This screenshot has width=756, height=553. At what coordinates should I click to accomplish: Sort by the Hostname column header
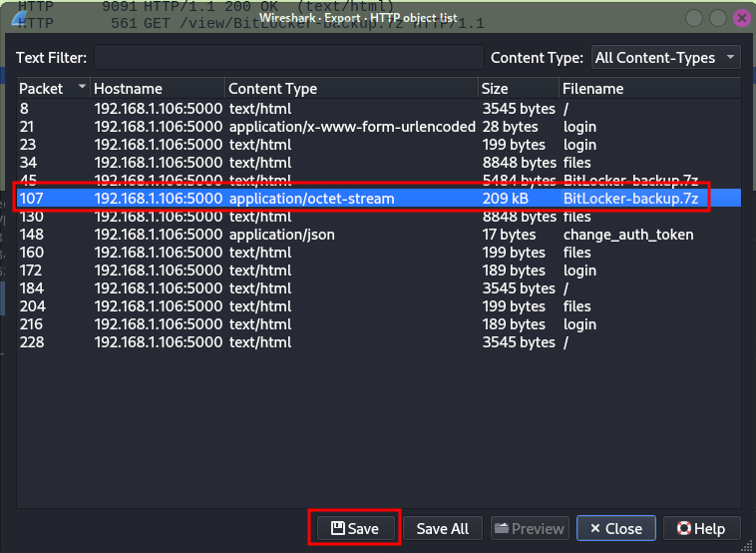tap(158, 88)
